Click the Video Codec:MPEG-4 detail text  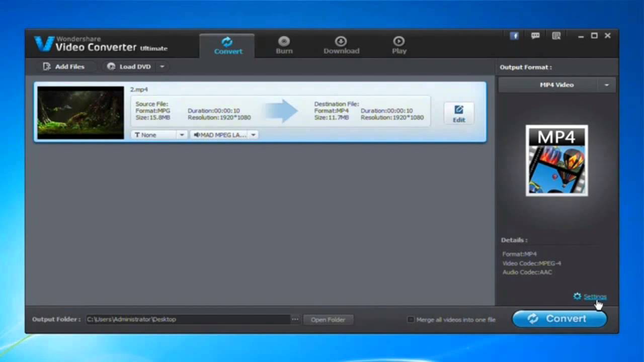click(x=532, y=263)
